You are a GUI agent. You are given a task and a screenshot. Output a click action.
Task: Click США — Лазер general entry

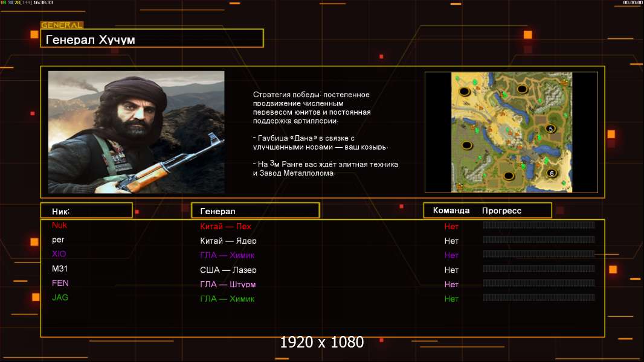click(x=228, y=270)
